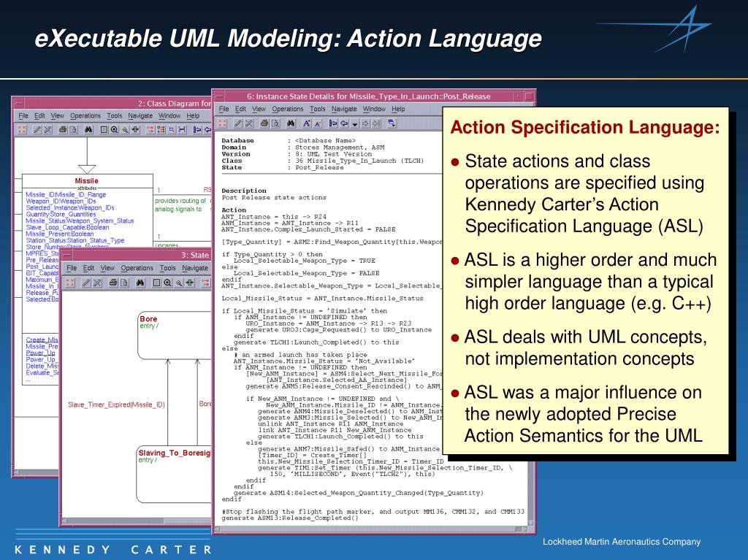This screenshot has height=560, width=748.
Task: Click the pencil edit icon in Instance State Details toolbar
Action: point(238,123)
